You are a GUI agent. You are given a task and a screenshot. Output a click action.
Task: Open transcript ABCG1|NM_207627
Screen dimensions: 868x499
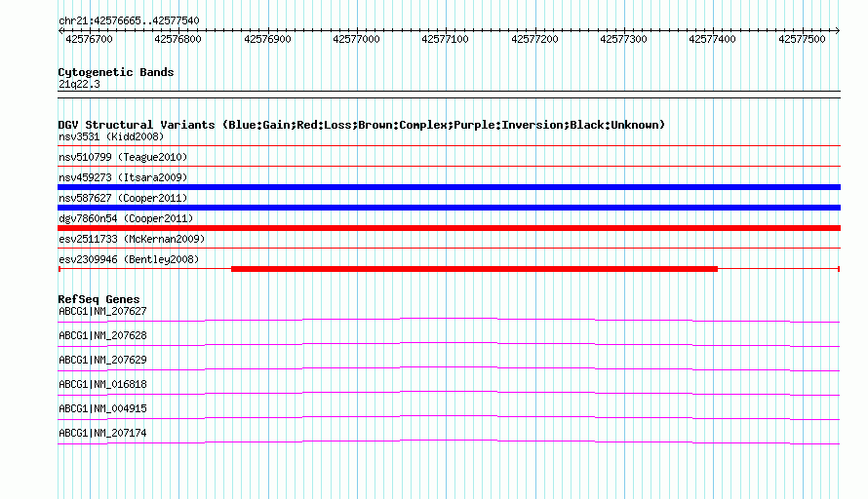[x=102, y=312]
